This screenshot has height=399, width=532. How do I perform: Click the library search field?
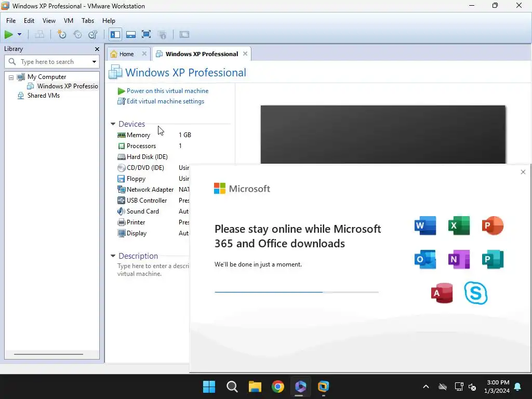click(x=52, y=62)
